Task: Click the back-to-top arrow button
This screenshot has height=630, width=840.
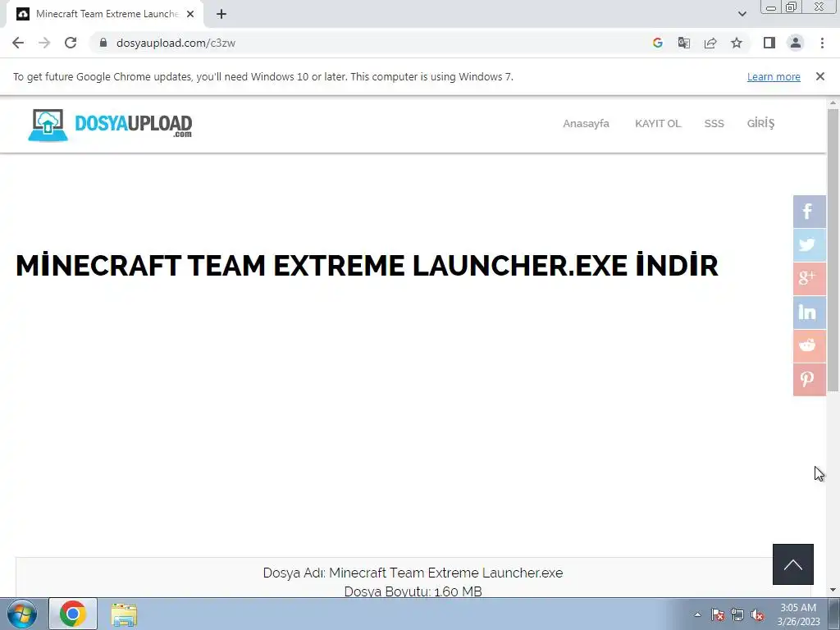Action: coord(793,564)
